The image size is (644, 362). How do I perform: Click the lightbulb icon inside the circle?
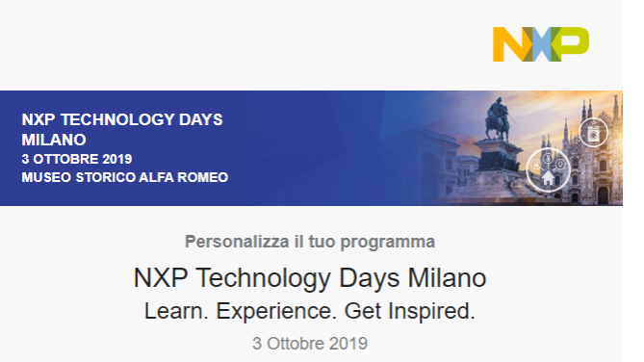560,165
